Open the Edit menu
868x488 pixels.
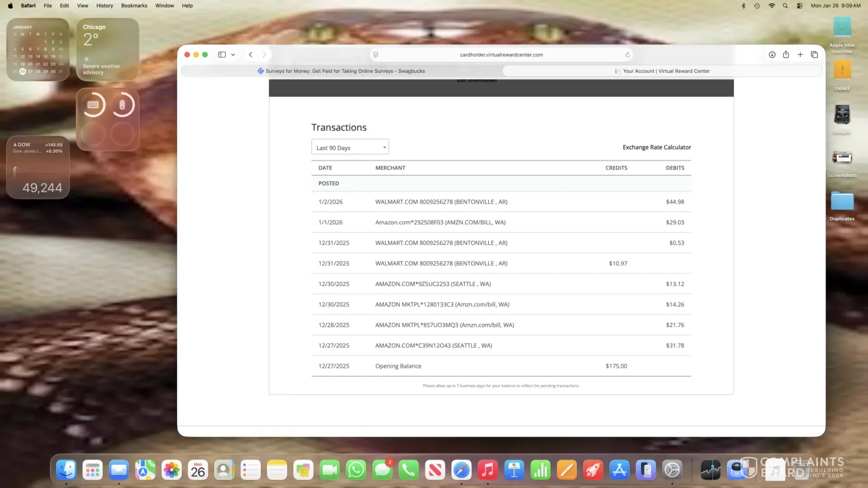point(64,6)
